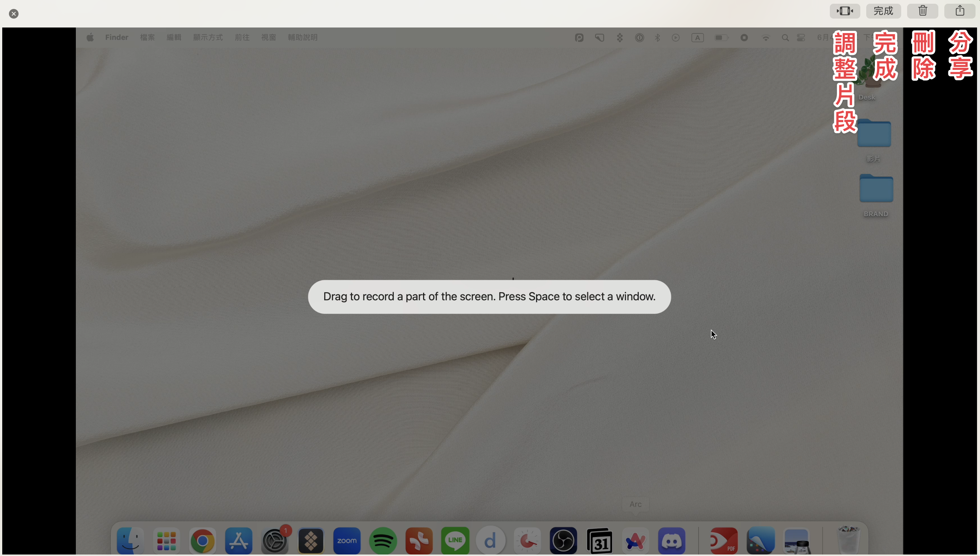Click the input source A icon

(x=697, y=38)
